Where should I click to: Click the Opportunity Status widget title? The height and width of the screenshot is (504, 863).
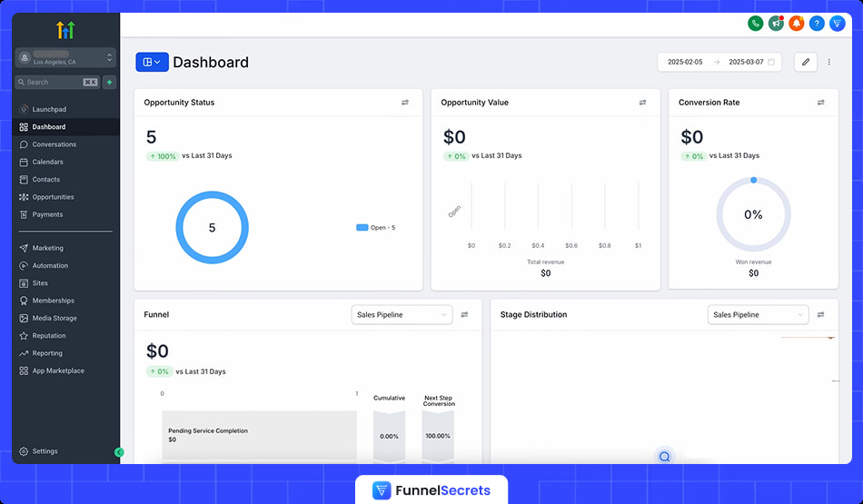[179, 103]
